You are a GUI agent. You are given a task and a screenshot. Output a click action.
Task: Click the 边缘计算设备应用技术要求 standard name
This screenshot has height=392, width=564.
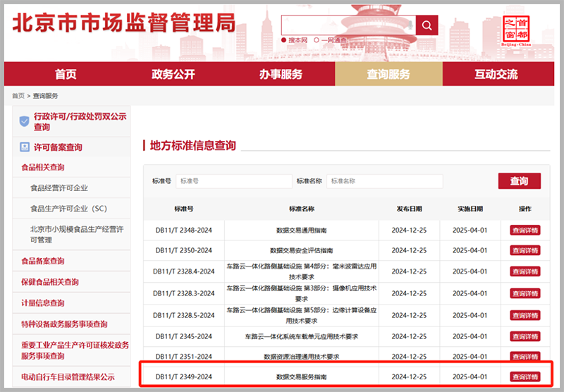tap(302, 315)
